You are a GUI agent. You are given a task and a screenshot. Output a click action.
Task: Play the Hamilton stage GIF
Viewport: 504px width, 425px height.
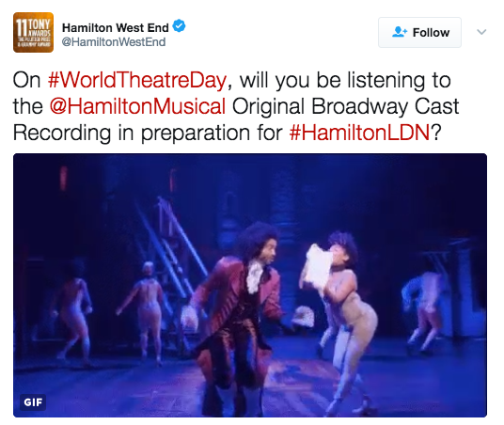(250, 285)
